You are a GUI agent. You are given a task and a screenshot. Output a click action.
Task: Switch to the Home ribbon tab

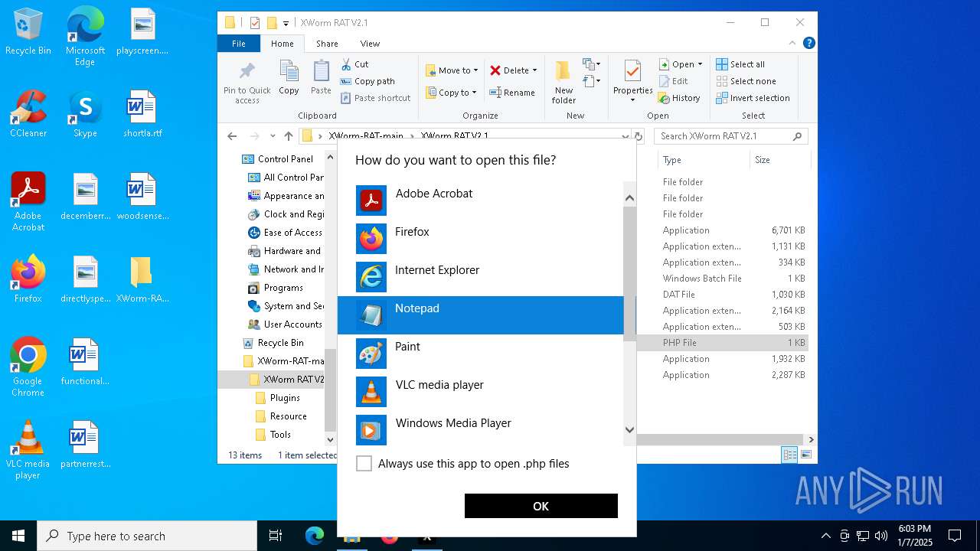point(283,44)
